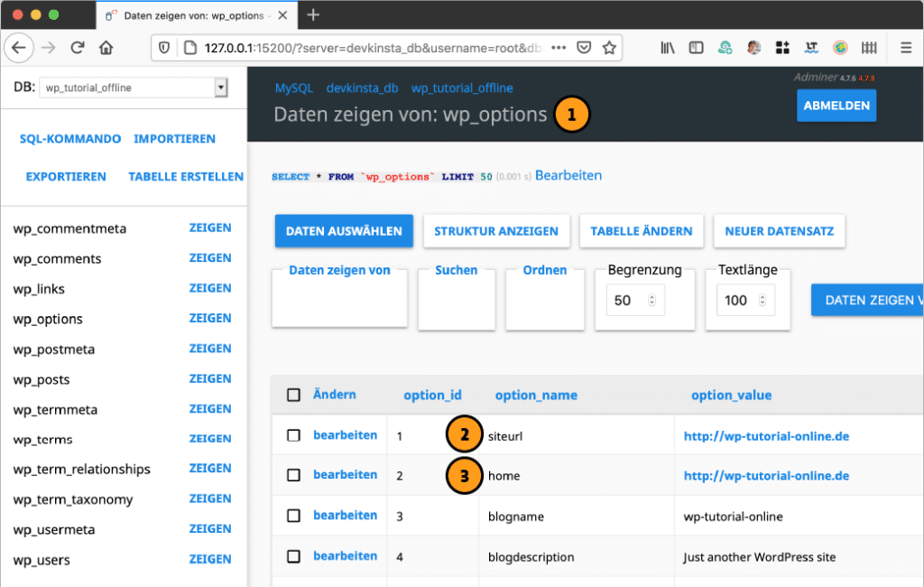Expand the Ordnen fieldset
Viewport: 924px width, 587px height.
pos(544,270)
